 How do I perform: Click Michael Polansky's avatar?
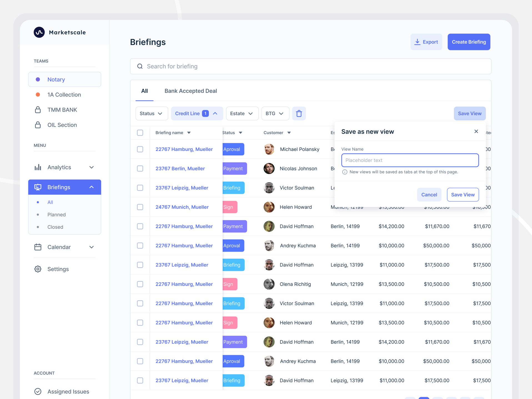pos(269,149)
